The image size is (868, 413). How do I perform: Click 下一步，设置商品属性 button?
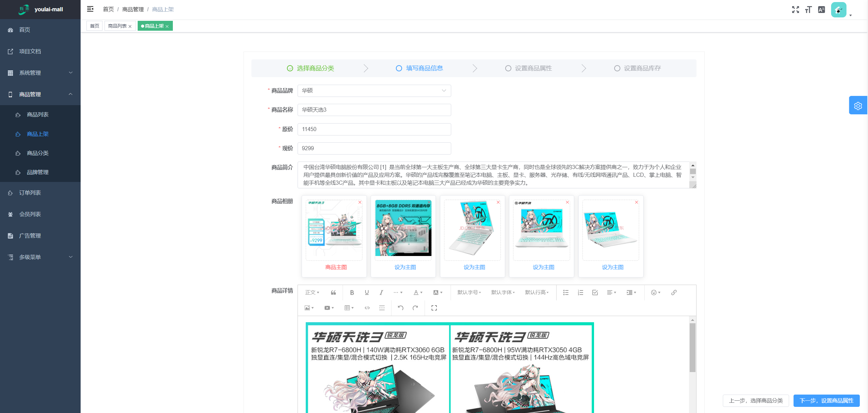pos(826,400)
